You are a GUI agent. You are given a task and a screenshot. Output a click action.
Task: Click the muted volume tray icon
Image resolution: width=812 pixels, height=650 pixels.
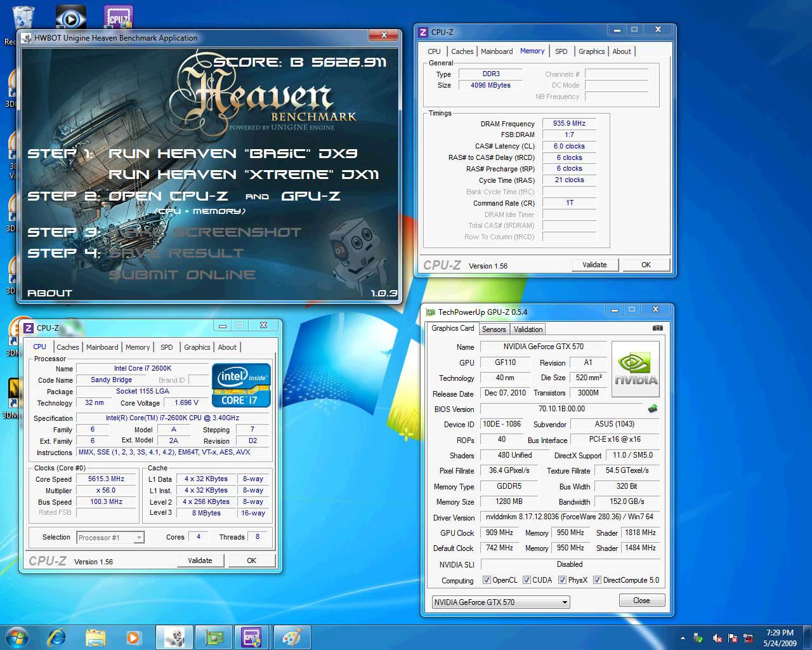(717, 638)
